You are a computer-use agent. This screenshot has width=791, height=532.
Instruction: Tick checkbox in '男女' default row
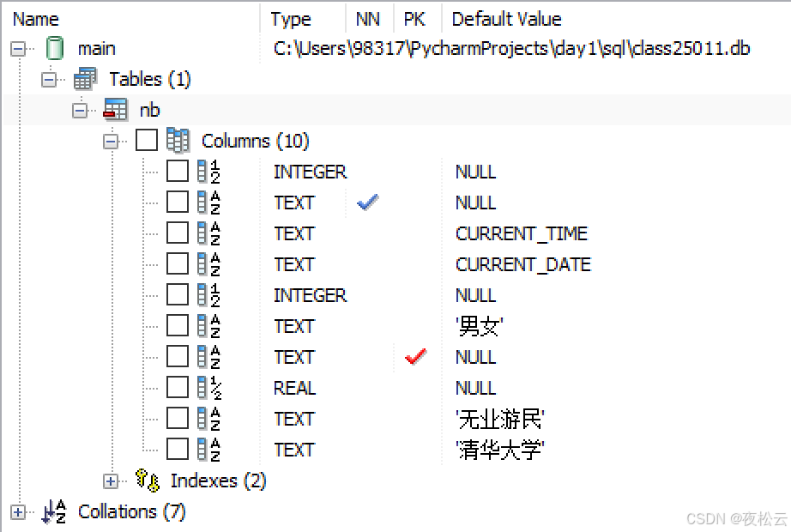(178, 325)
